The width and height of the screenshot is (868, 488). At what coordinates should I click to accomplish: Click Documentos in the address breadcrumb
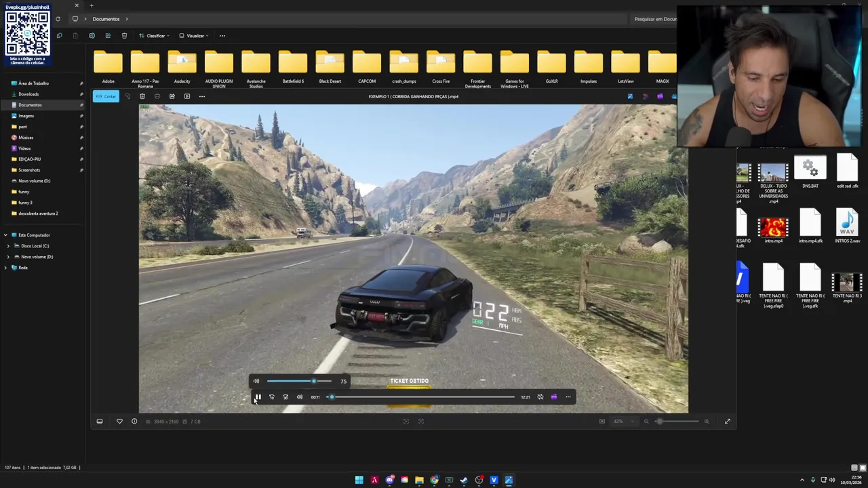(106, 19)
